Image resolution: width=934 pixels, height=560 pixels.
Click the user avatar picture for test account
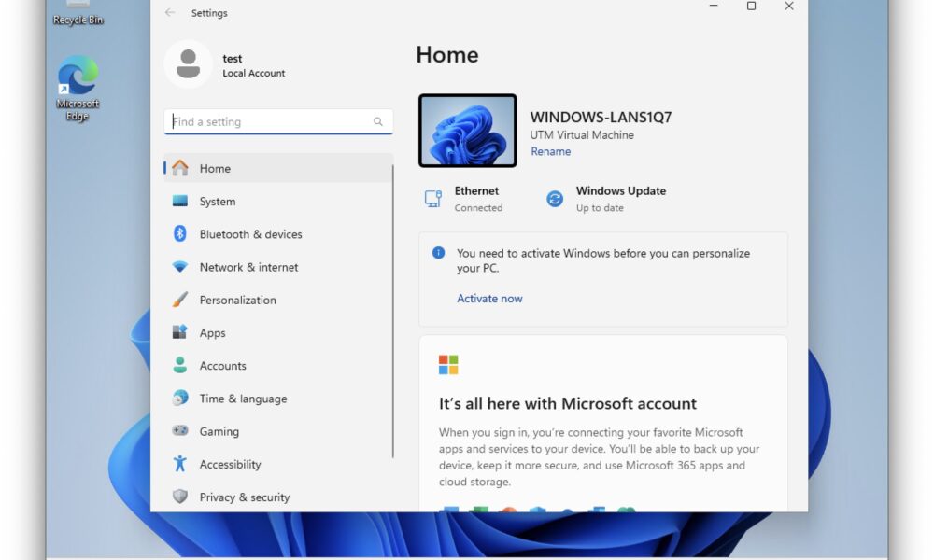[x=189, y=64]
